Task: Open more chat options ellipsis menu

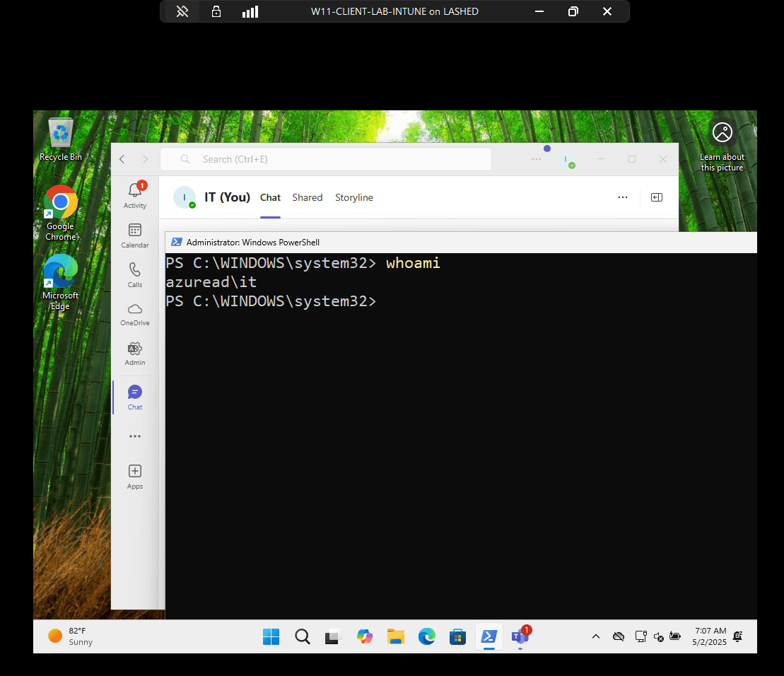Action: tap(623, 197)
